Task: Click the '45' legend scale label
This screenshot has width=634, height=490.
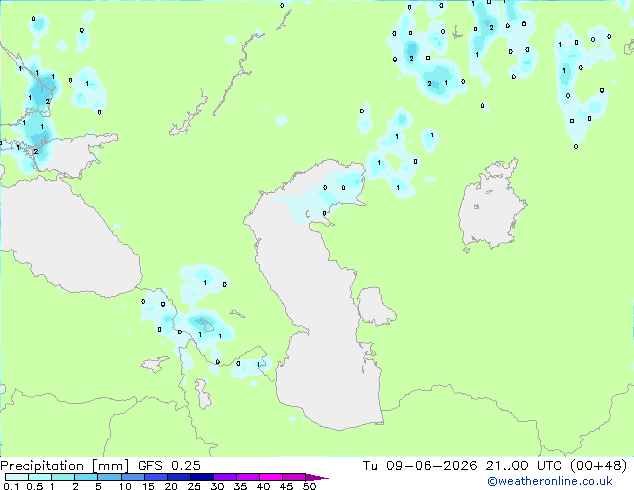Action: 286,486
